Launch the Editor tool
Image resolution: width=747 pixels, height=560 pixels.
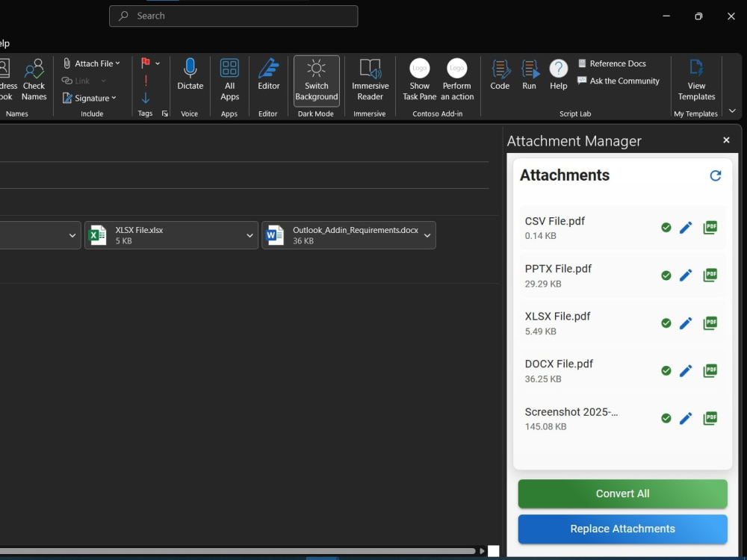point(269,74)
